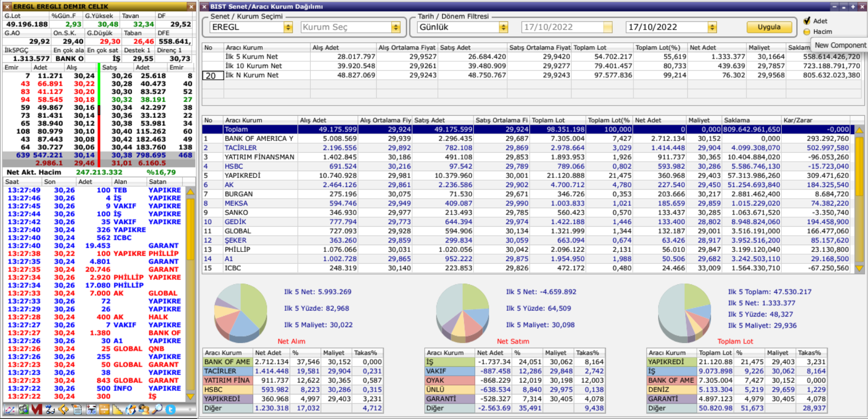Open the people users icon
The width and height of the screenshot is (868, 419).
(144, 409)
